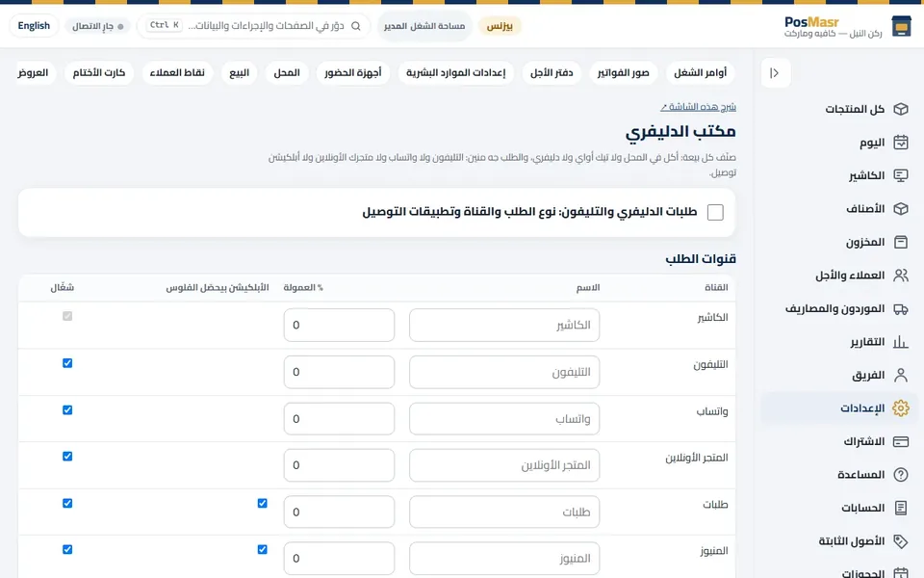924x578 pixels.
Task: Toggle شغّال checkbox for واتساب row
Action: pos(67,410)
